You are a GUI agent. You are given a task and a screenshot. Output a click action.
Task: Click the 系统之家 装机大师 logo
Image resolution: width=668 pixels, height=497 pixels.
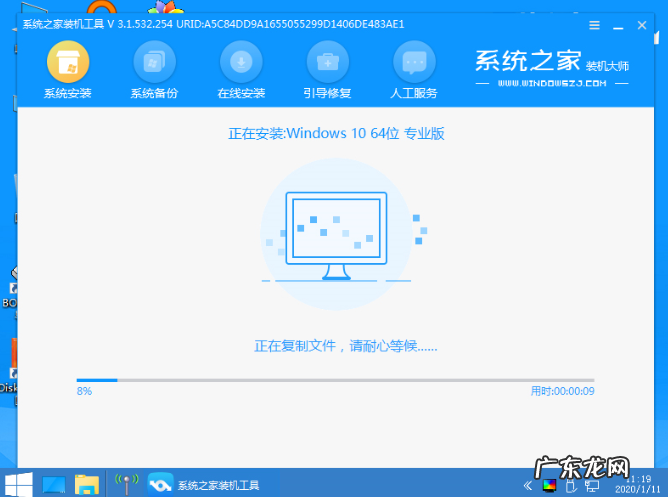pos(552,61)
